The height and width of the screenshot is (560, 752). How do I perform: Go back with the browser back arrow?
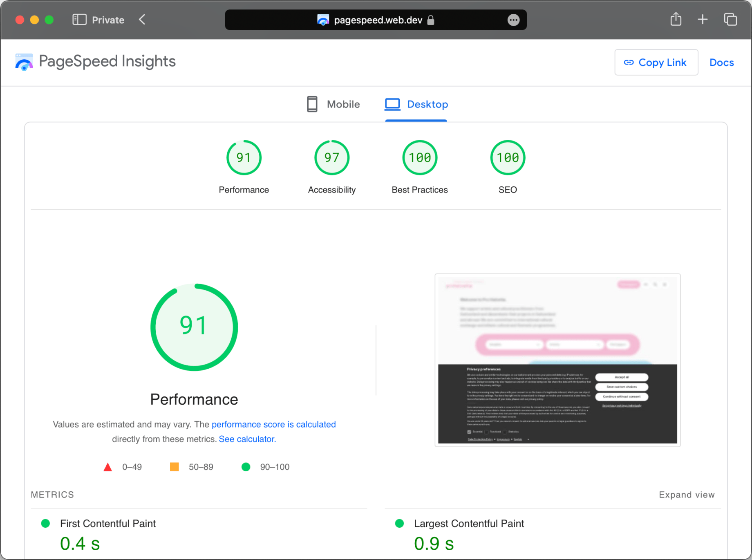pyautogui.click(x=142, y=20)
